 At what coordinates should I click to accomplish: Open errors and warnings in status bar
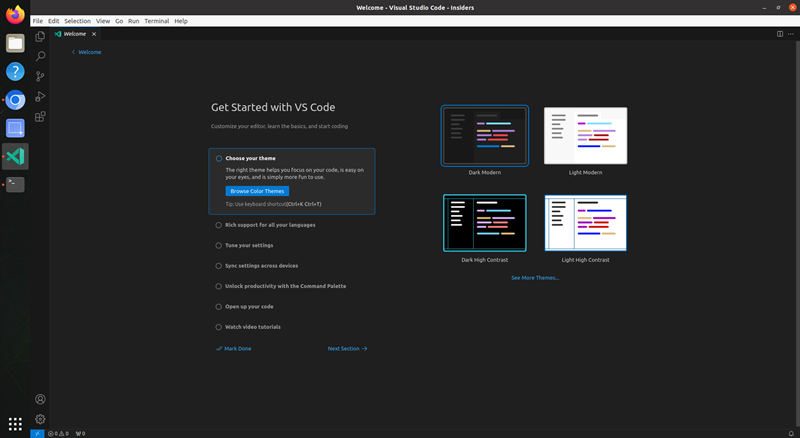click(x=58, y=433)
